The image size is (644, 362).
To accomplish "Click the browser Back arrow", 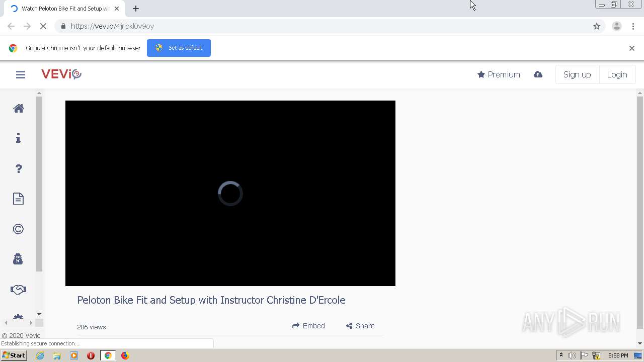I will click(11, 26).
